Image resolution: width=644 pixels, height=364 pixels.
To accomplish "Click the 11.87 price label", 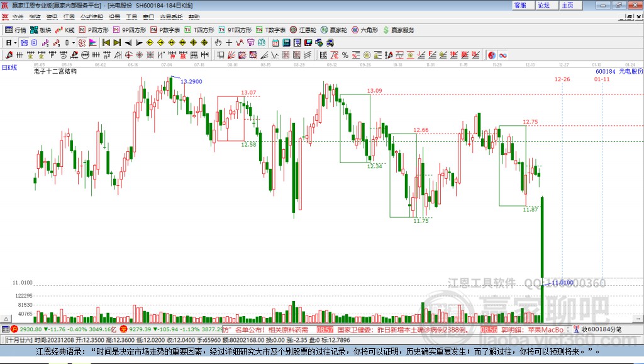I will (530, 209).
